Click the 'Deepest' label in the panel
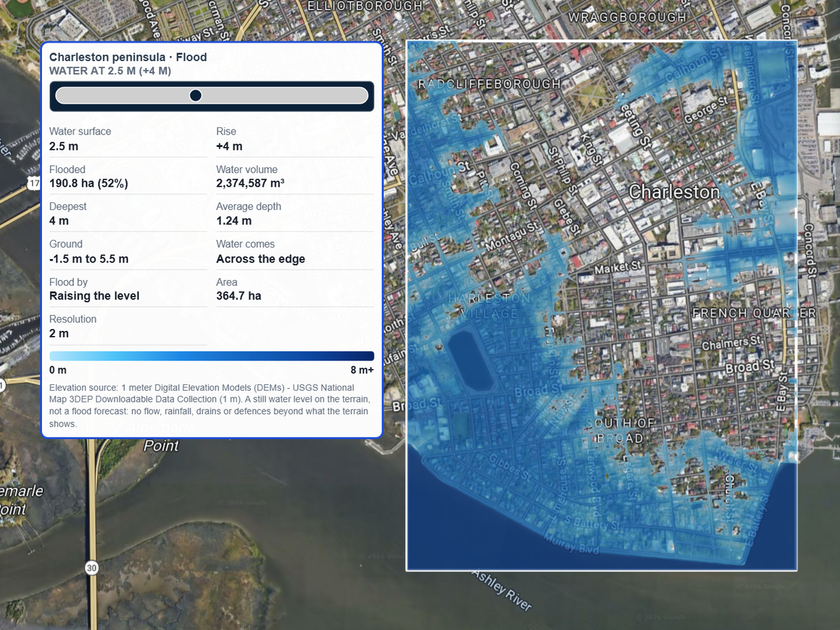 point(68,206)
